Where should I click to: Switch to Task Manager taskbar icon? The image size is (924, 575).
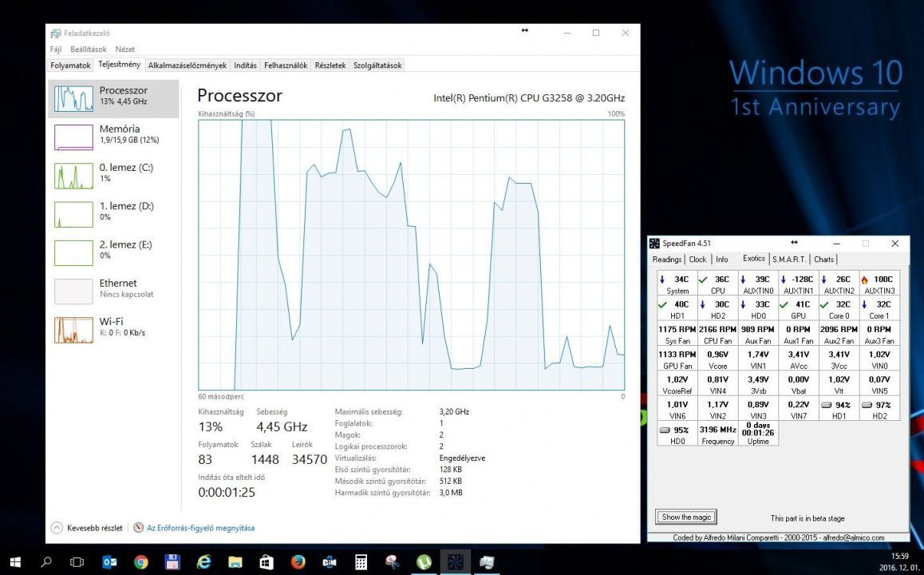[x=487, y=562]
